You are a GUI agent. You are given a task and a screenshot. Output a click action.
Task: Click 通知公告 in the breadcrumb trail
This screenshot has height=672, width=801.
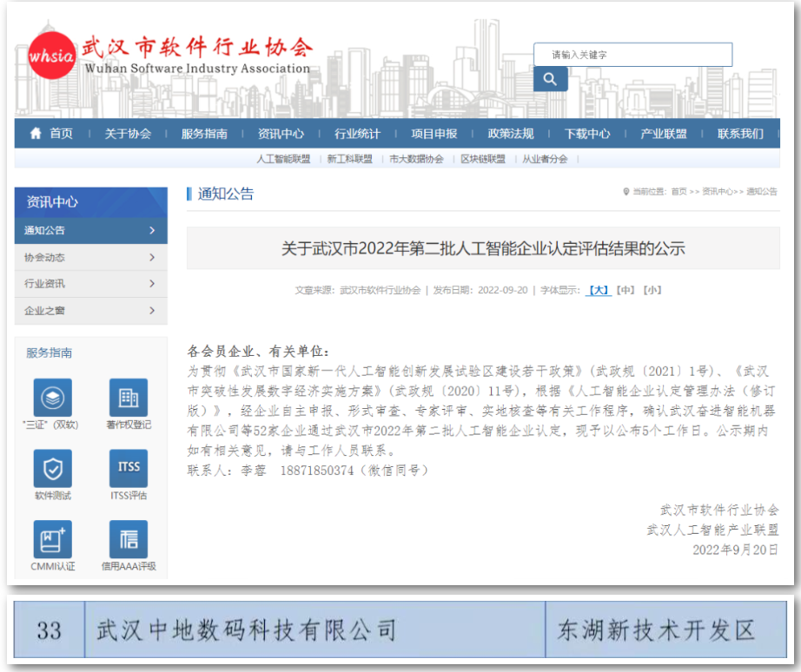[x=762, y=192]
